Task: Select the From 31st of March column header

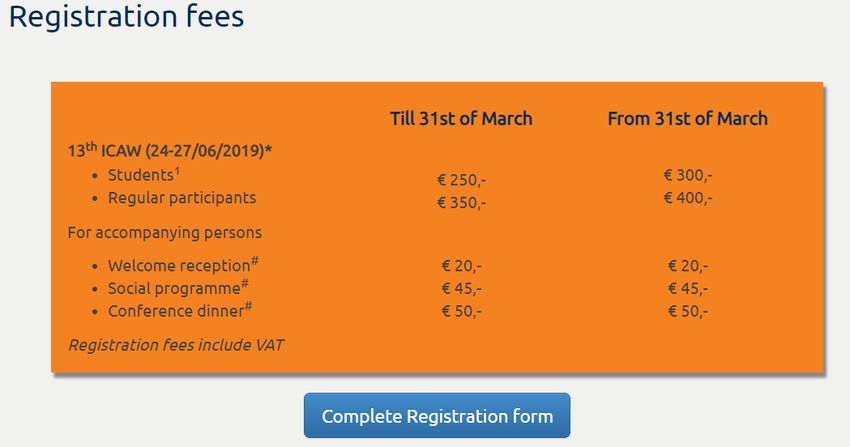Action: 687,119
